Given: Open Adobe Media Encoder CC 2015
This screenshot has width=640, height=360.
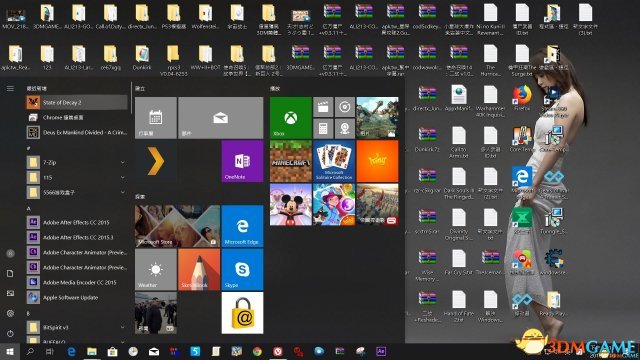Looking at the screenshot, I should click(x=77, y=282).
